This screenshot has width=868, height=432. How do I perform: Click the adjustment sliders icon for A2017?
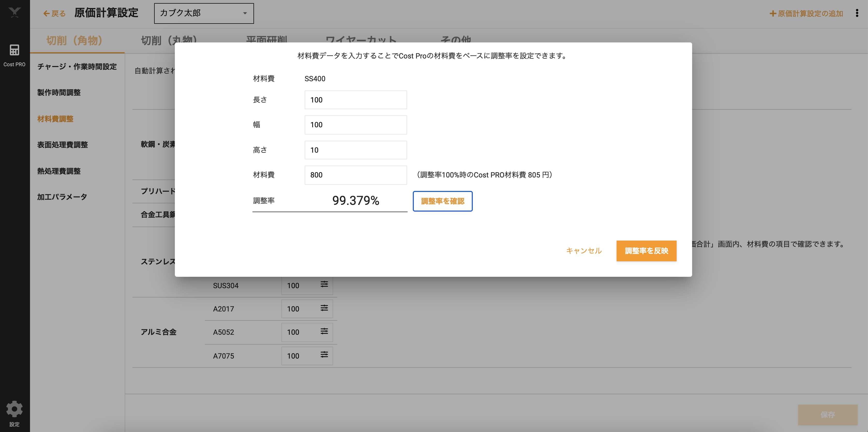click(x=324, y=308)
